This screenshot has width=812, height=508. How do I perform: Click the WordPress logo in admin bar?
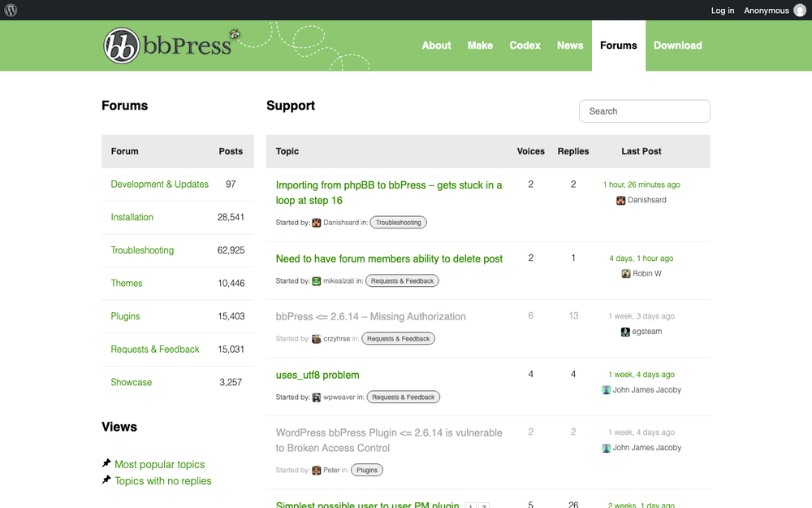pyautogui.click(x=11, y=10)
